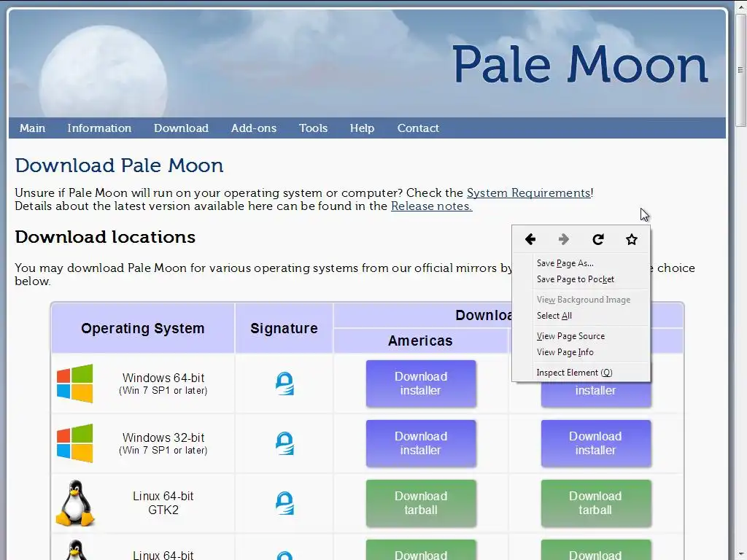Image resolution: width=747 pixels, height=560 pixels.
Task: Click the Windows logo in the 32-bit row
Action: 75,443
